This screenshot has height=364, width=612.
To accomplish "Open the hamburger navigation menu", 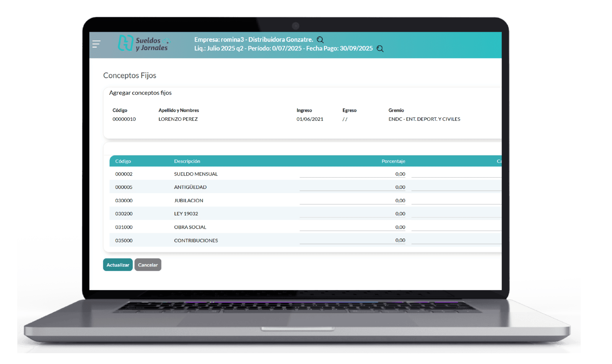I will click(x=96, y=44).
